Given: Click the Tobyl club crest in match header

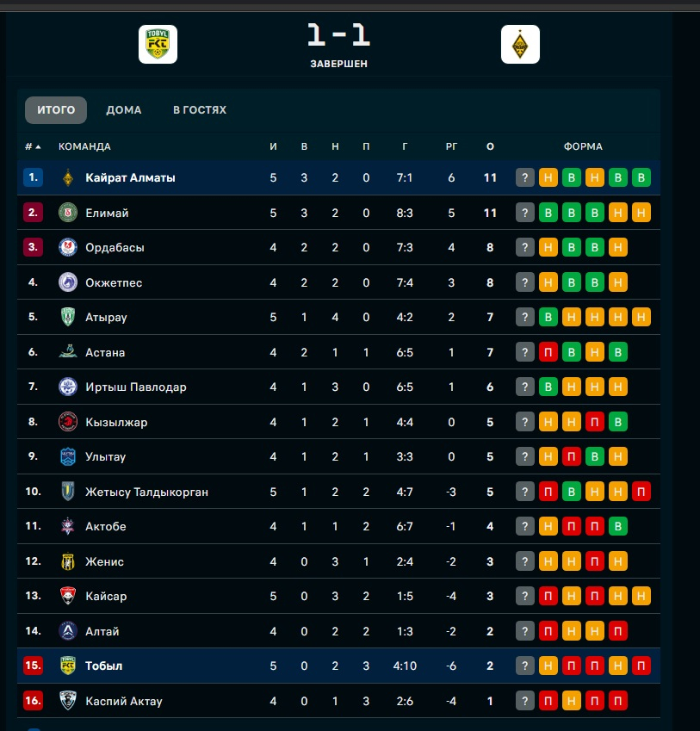Looking at the screenshot, I should 158,45.
